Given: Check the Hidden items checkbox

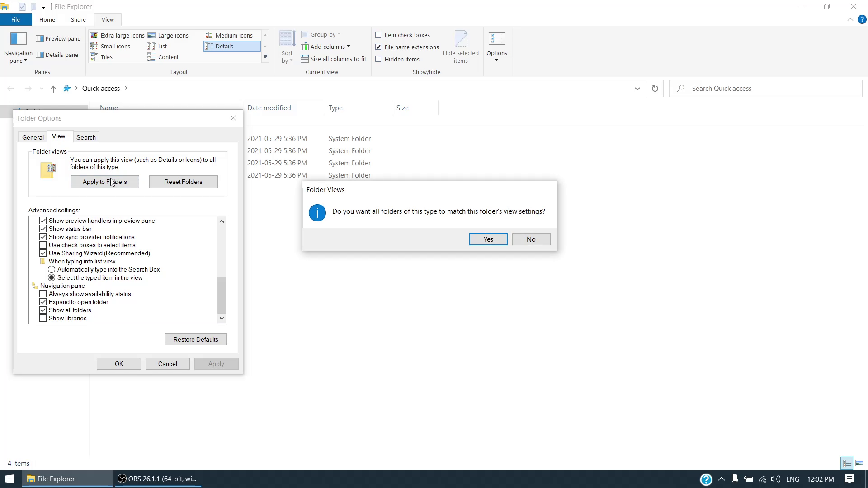Looking at the screenshot, I should point(378,59).
